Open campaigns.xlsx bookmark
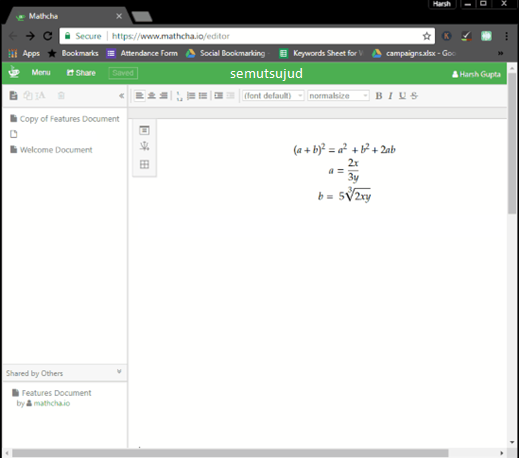Viewport: 519px width, 458px height. click(x=413, y=53)
